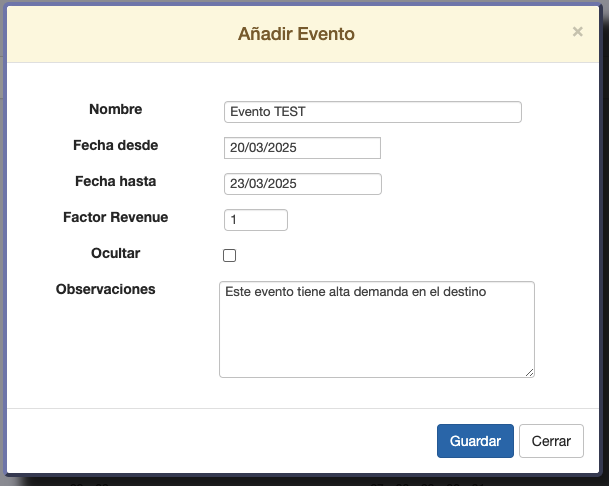Close the Añadir Evento dialog with X
Viewport: 609px width, 486px height.
578,31
